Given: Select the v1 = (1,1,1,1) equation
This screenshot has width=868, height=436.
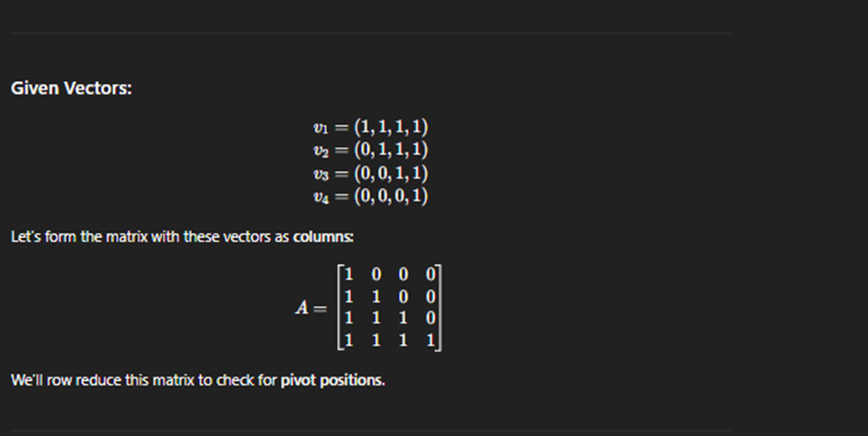Looking at the screenshot, I should tap(370, 127).
